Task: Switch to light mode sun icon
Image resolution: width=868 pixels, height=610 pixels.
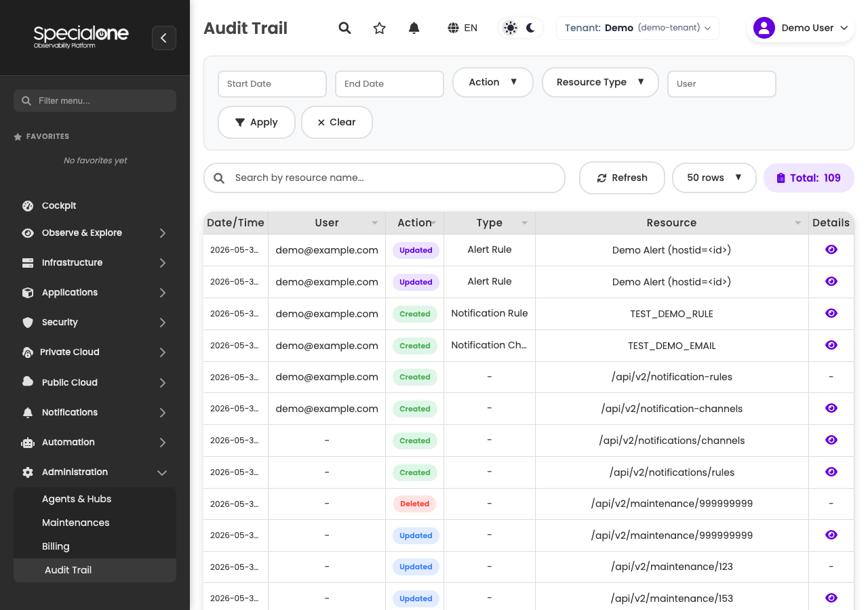Action: (x=511, y=28)
